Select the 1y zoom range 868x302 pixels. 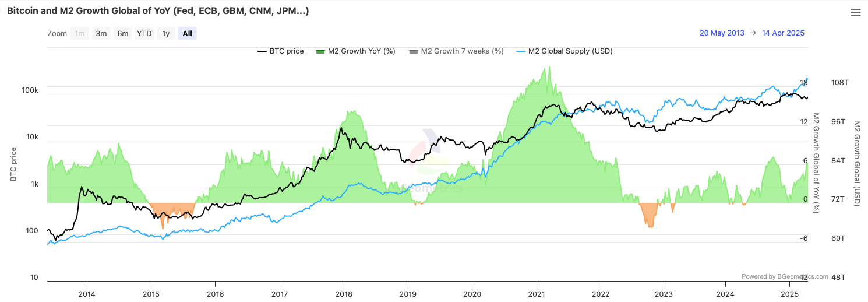click(x=166, y=33)
